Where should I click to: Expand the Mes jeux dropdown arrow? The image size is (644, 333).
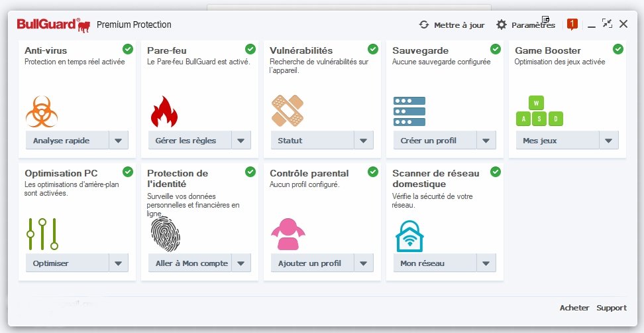pos(609,140)
